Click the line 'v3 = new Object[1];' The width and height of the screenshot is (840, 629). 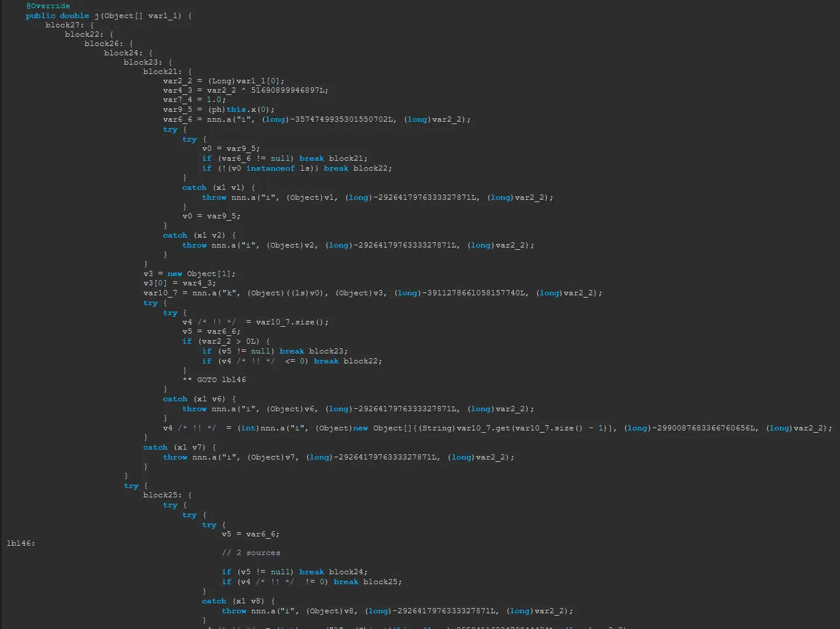[189, 274]
